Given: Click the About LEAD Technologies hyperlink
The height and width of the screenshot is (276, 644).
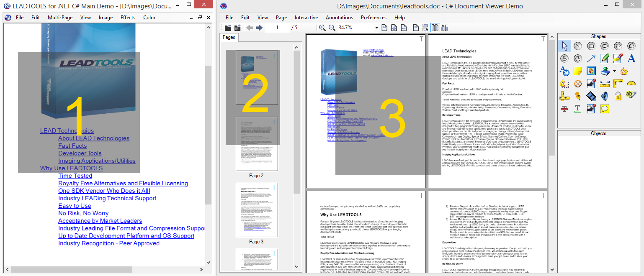Looking at the screenshot, I should tap(93, 138).
